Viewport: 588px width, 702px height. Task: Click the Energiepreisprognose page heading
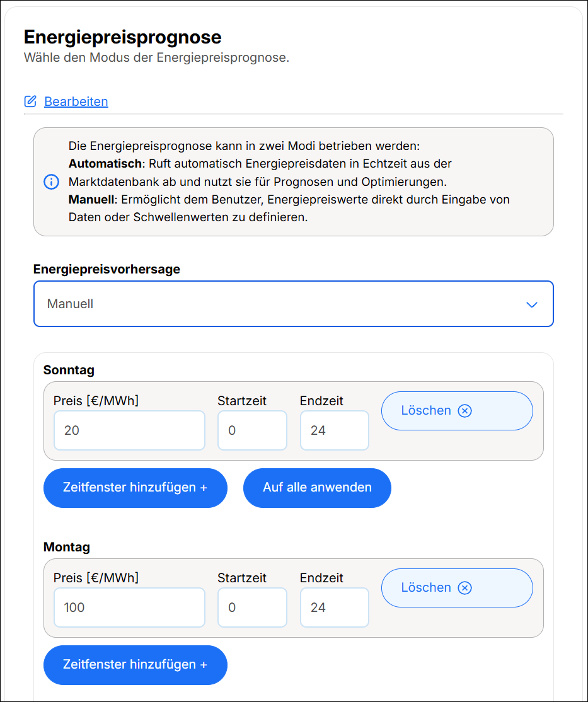pyautogui.click(x=123, y=37)
